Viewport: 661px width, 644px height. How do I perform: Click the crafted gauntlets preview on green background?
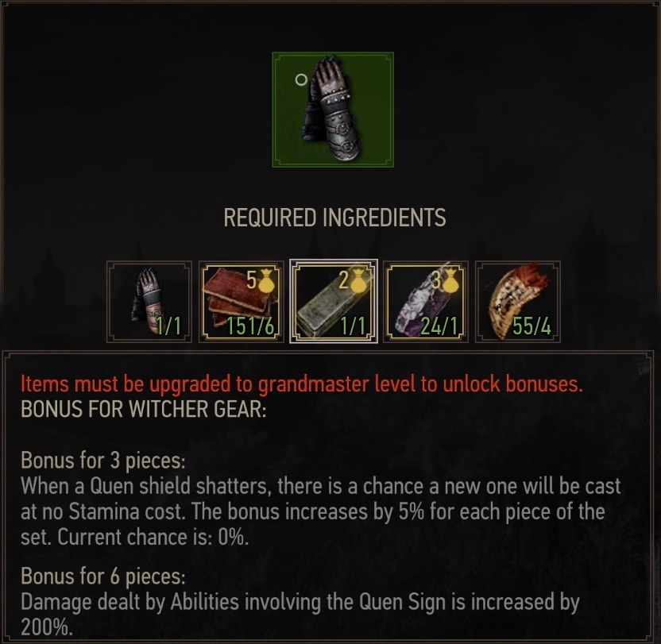pos(333,110)
